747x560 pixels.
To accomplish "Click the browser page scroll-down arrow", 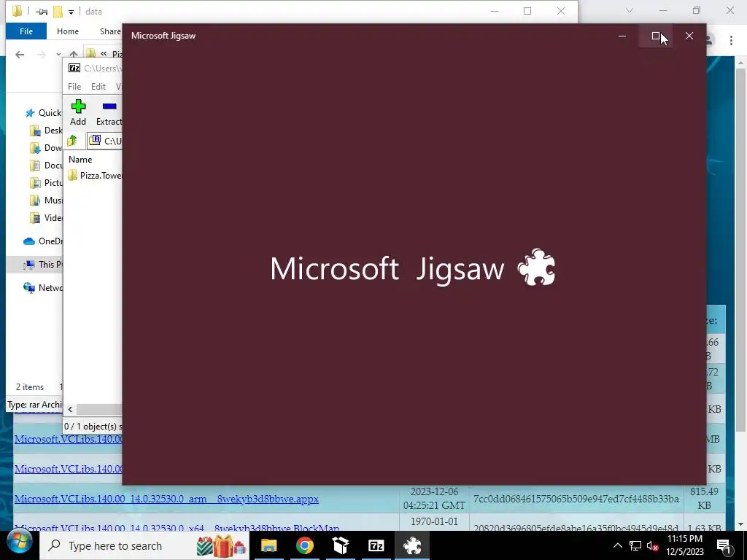I will [740, 524].
